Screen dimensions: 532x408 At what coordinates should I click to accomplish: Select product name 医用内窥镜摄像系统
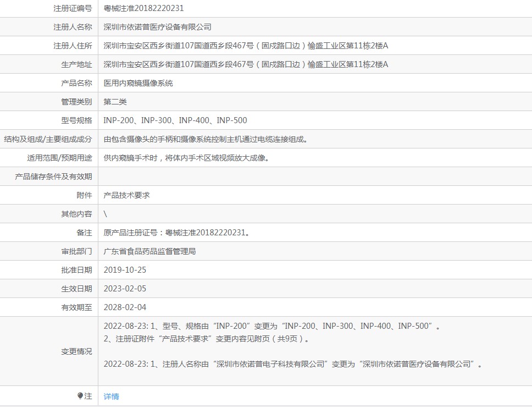tap(138, 83)
